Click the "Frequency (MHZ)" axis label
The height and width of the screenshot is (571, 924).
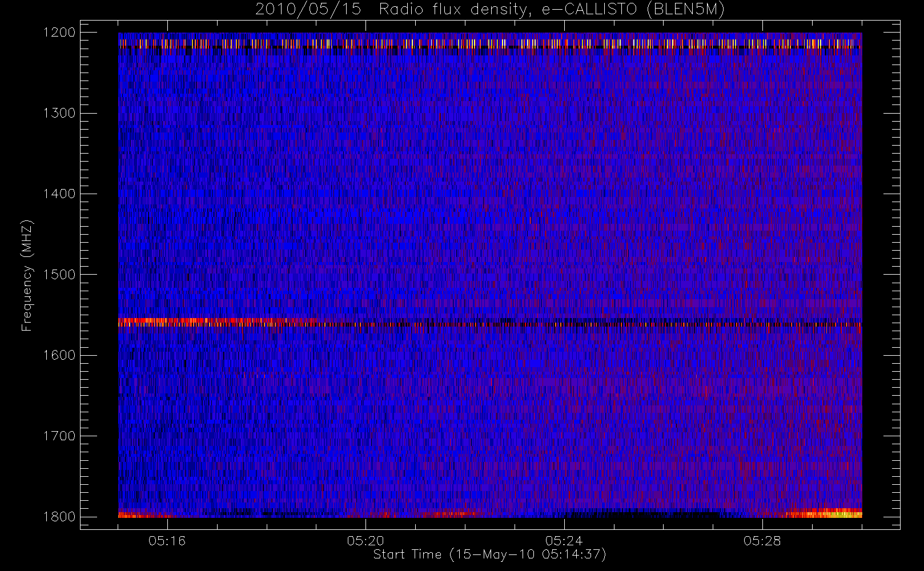(26, 275)
